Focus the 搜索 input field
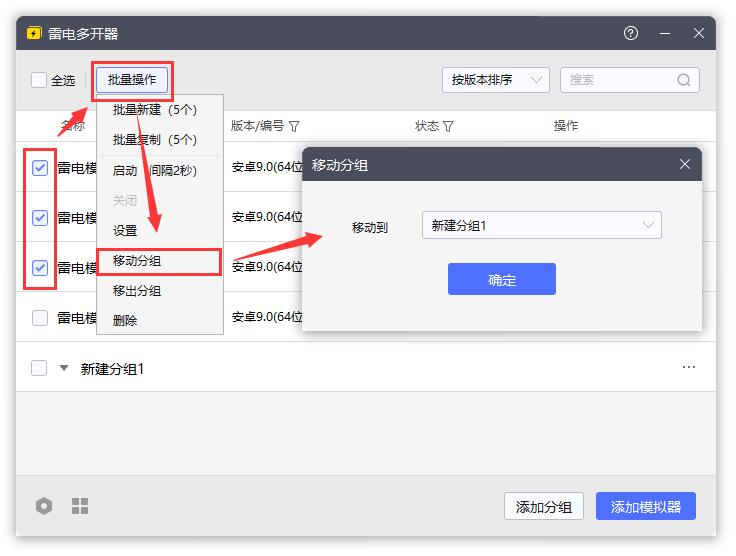The height and width of the screenshot is (556, 736). pyautogui.click(x=629, y=80)
